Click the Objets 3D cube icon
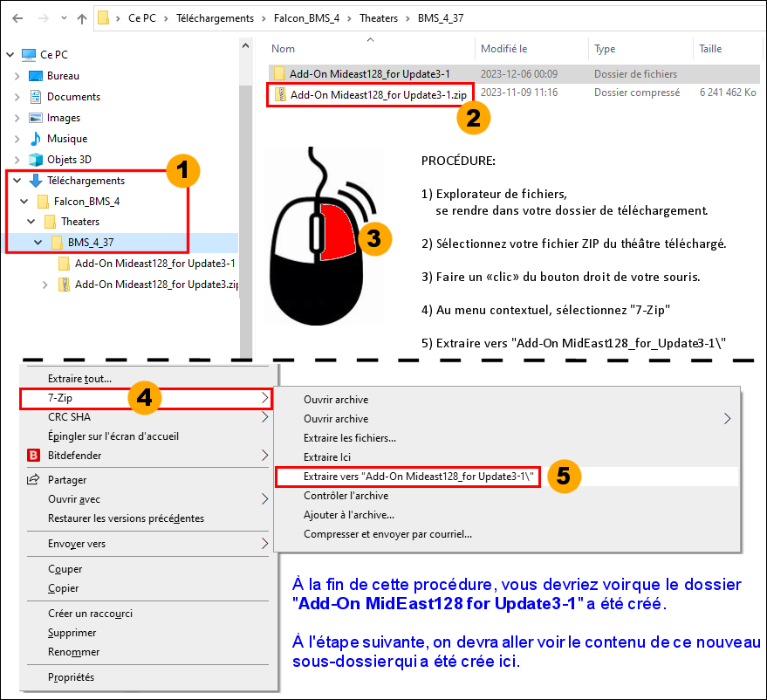This screenshot has height=700, width=767. (x=35, y=160)
